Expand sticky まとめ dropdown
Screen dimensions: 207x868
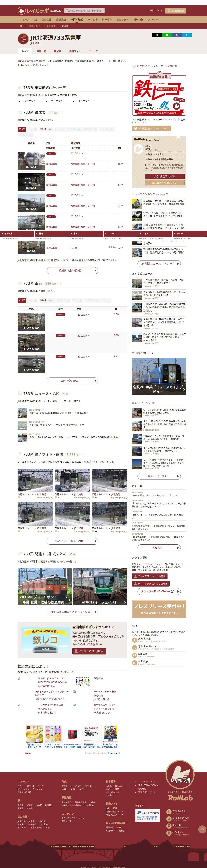pos(190,234)
